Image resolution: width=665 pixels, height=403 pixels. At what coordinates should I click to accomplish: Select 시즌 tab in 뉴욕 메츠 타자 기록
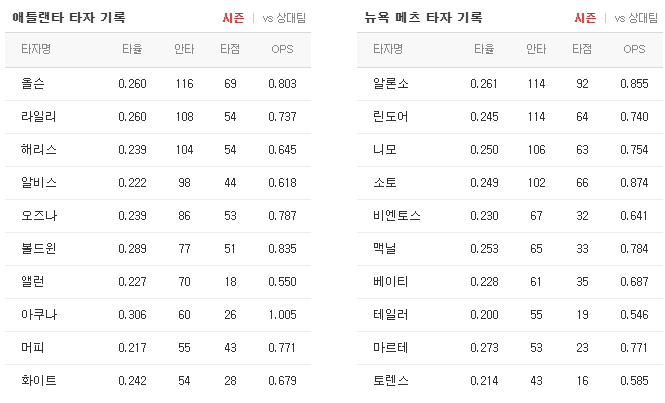click(x=585, y=18)
